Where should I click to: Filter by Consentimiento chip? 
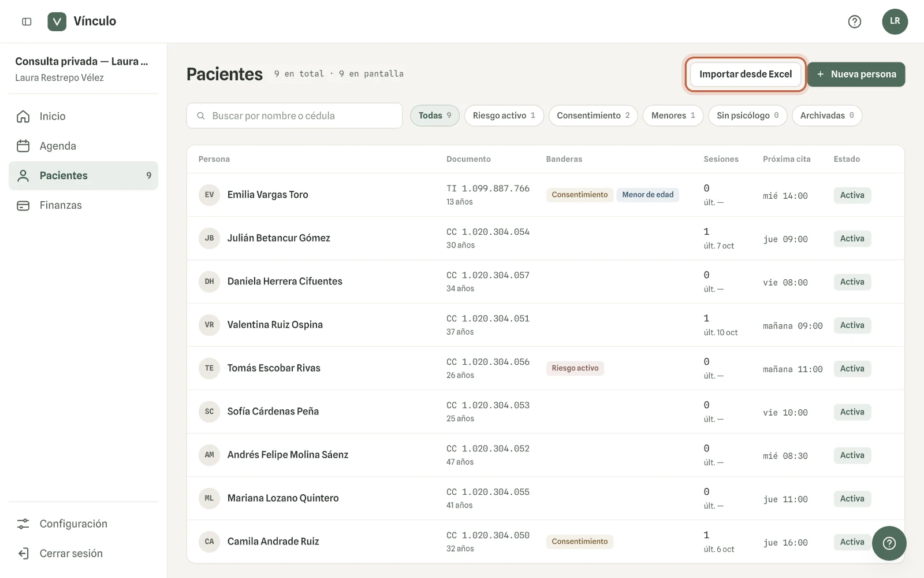(x=593, y=116)
